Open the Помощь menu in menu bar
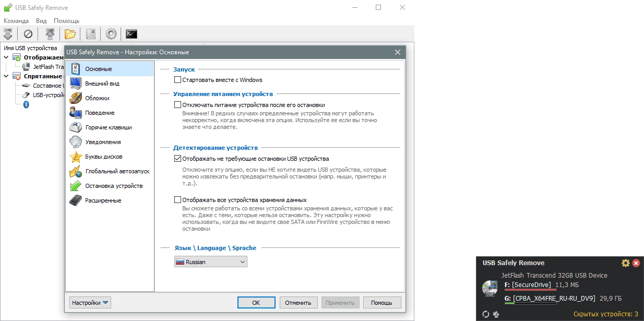 point(66,20)
